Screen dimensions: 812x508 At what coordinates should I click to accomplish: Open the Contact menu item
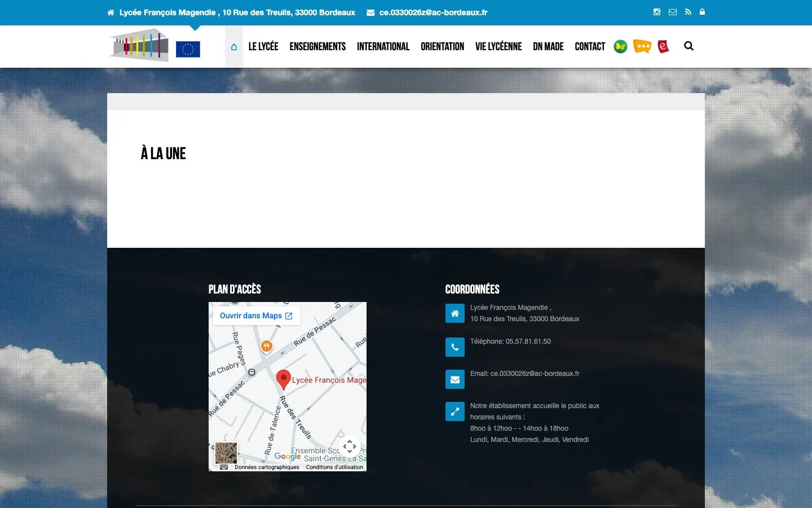[590, 47]
